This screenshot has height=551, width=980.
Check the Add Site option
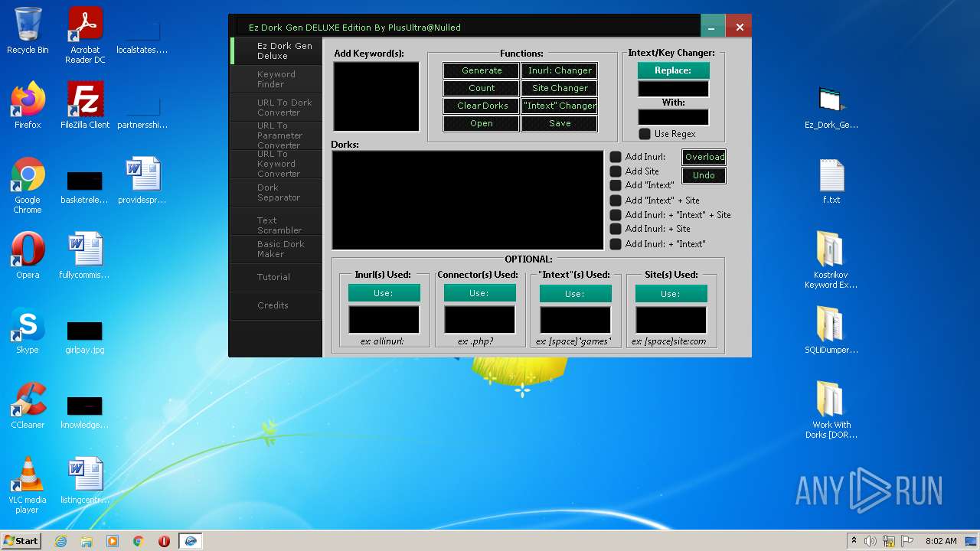click(616, 171)
